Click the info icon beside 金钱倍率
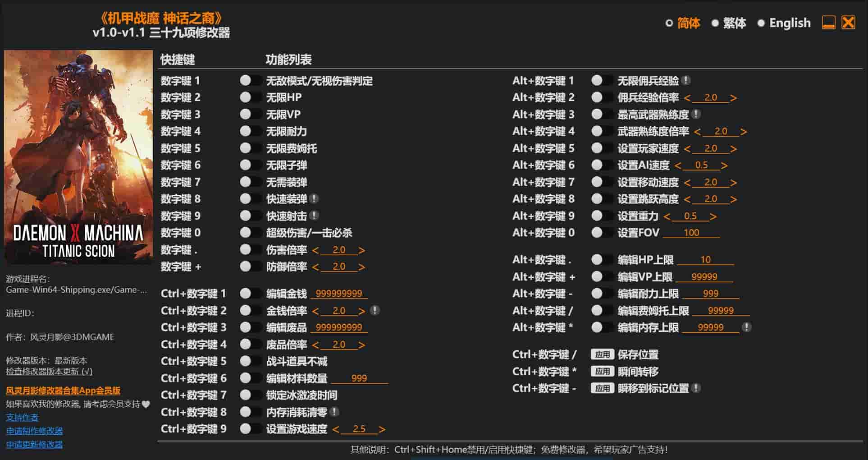 pyautogui.click(x=375, y=310)
